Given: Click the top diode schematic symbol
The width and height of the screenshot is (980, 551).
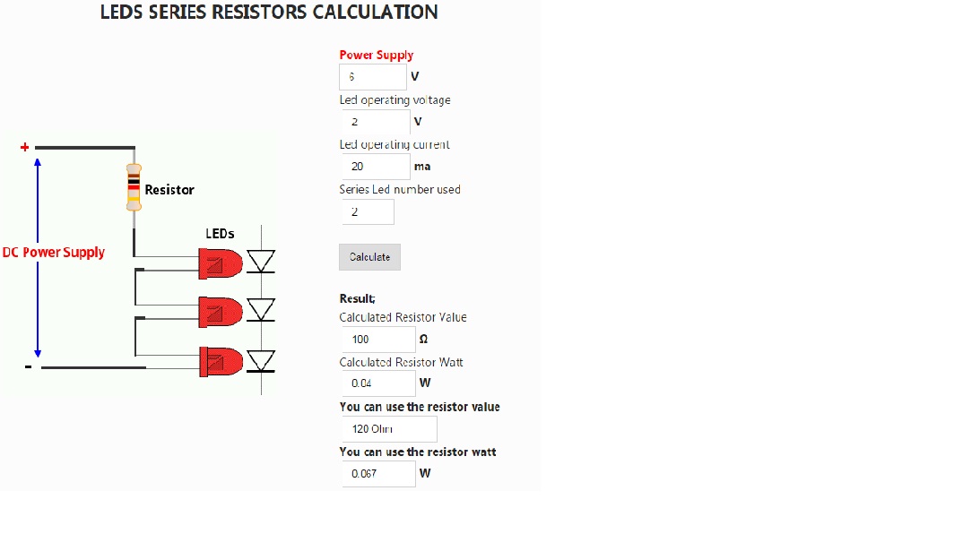Looking at the screenshot, I should pos(261,261).
